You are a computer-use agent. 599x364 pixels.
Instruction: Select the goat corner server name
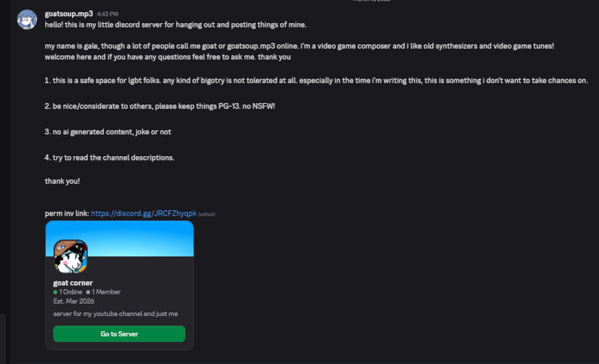point(73,283)
